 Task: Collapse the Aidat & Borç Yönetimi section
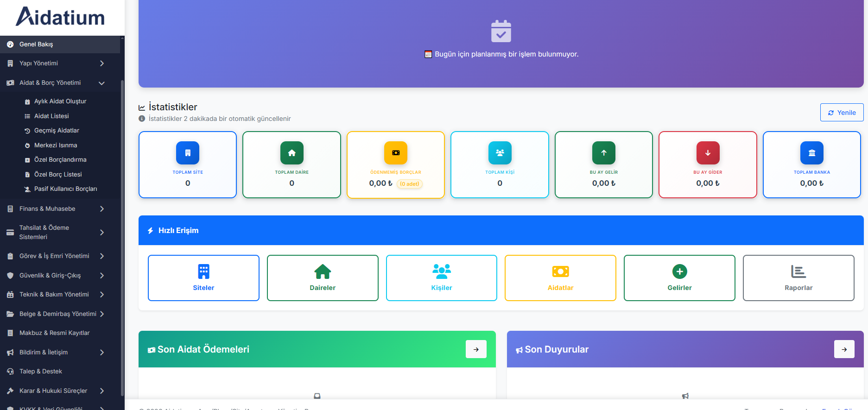click(x=60, y=83)
